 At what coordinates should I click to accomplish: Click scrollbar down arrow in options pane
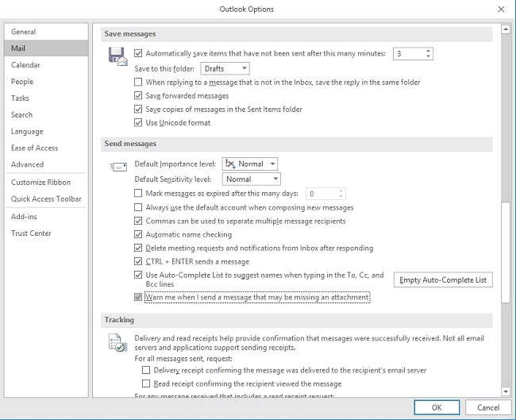click(506, 391)
